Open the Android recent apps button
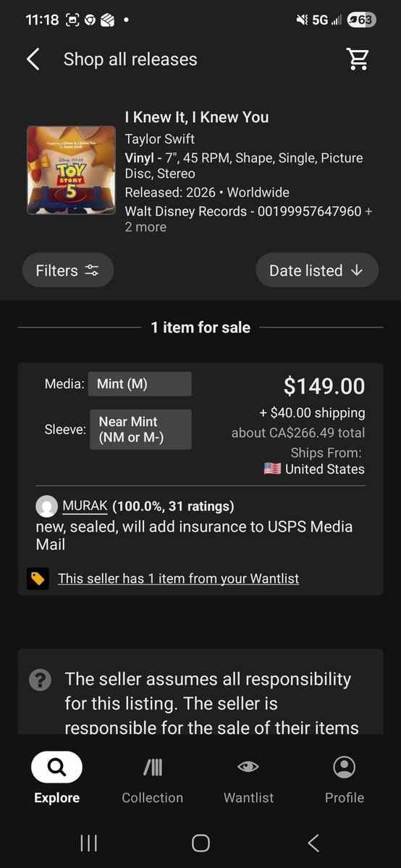 point(88,843)
